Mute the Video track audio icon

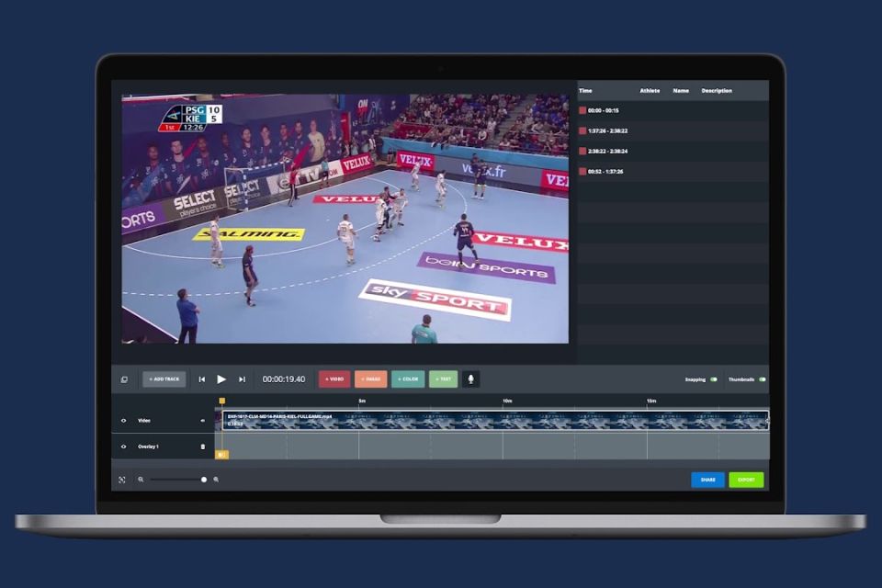pos(202,421)
